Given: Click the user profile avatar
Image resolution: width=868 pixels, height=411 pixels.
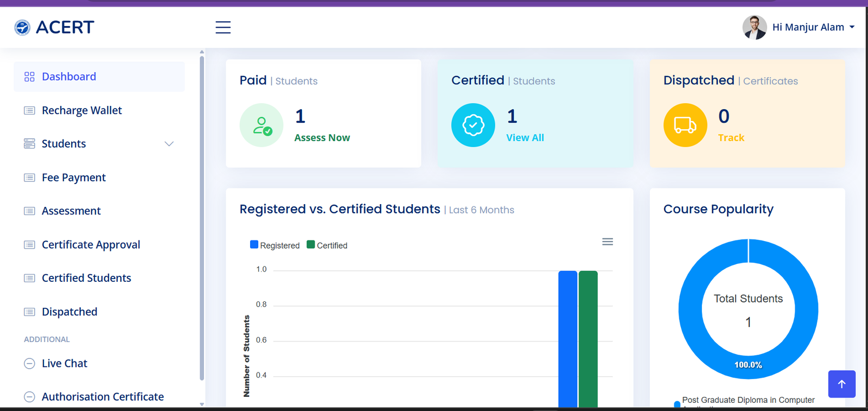Looking at the screenshot, I should pos(754,27).
